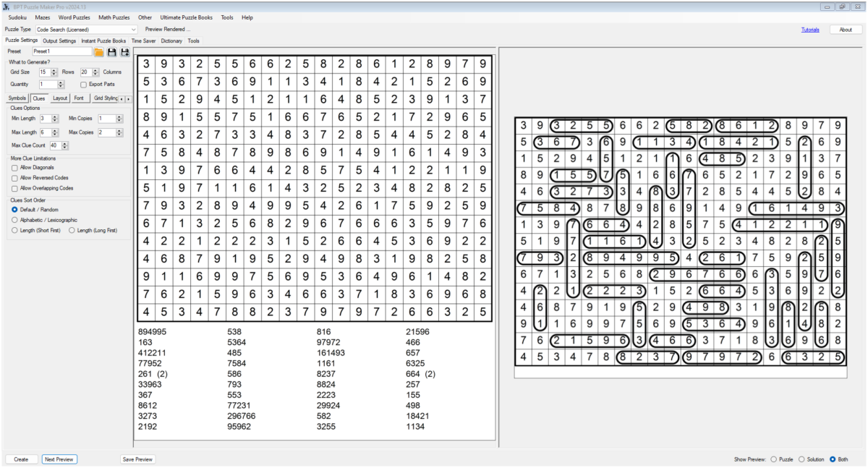Click clue code 21596 in list
The width and height of the screenshot is (868, 468).
[x=418, y=331]
